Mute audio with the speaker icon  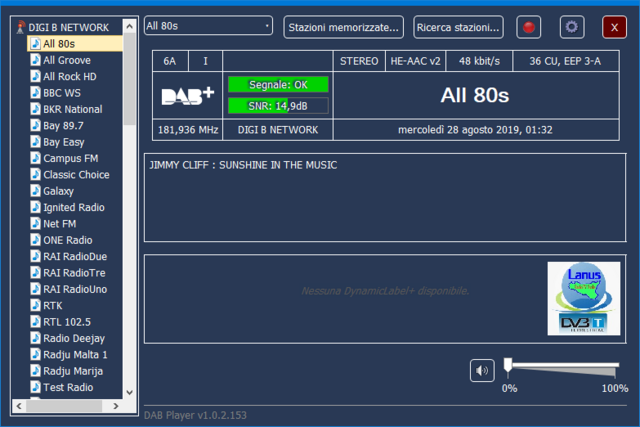[482, 370]
